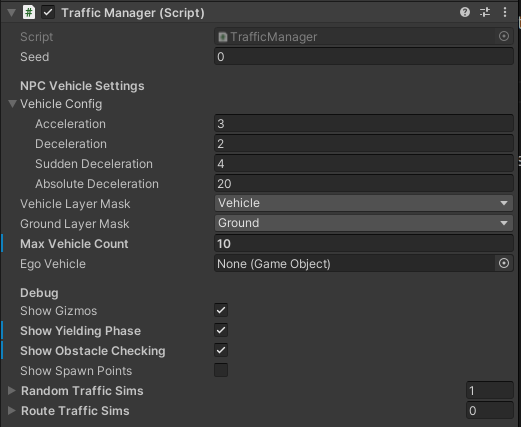Viewport: 521px width, 427px height.
Task: Expand the Route Traffic Sims list
Action: pos(12,411)
